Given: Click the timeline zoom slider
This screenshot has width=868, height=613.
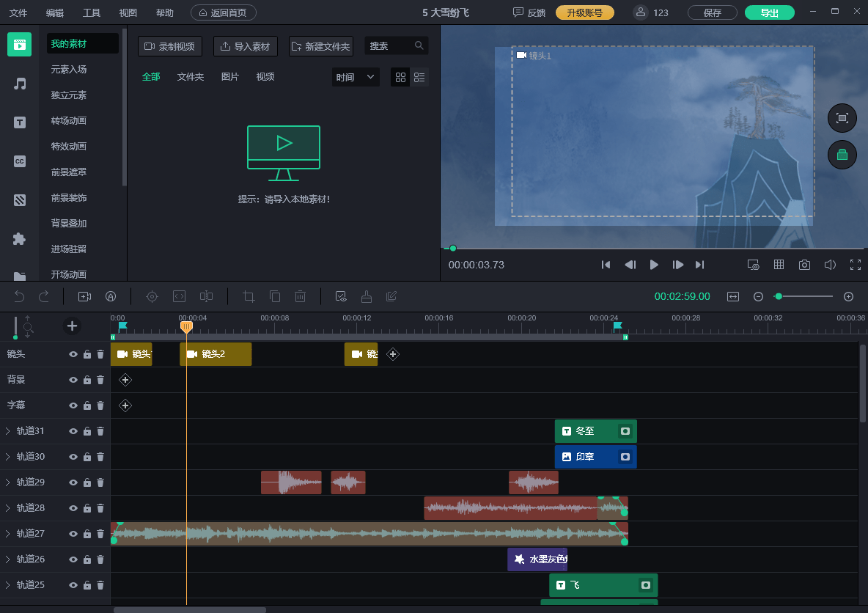Looking at the screenshot, I should coord(804,296).
